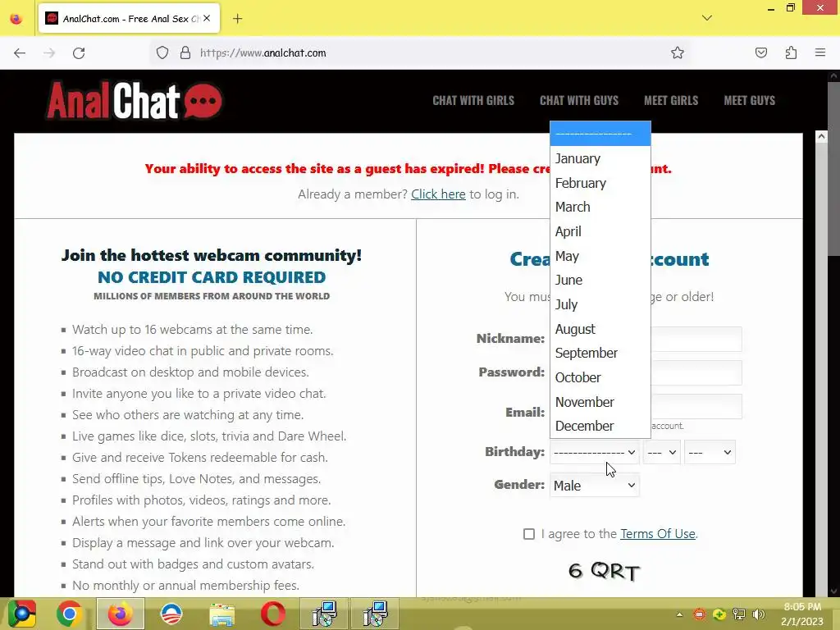Choose May in the month list

click(600, 257)
